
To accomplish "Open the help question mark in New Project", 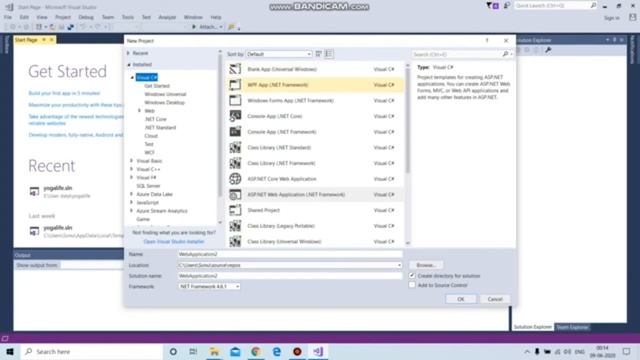I will click(487, 41).
